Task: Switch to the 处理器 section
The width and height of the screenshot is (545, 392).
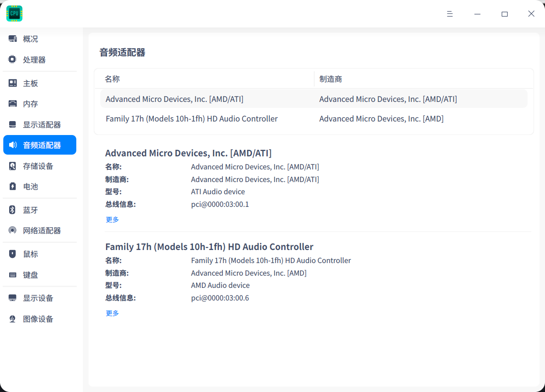Action: 40,60
